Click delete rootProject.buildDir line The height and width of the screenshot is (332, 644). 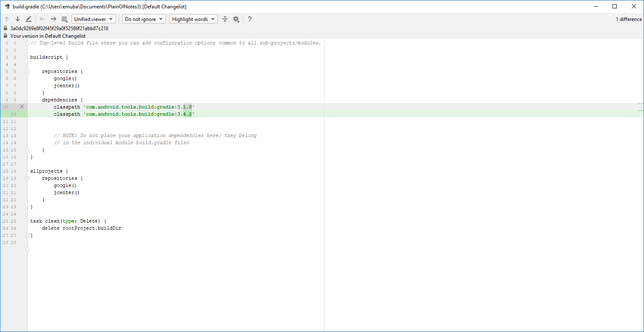[81, 228]
